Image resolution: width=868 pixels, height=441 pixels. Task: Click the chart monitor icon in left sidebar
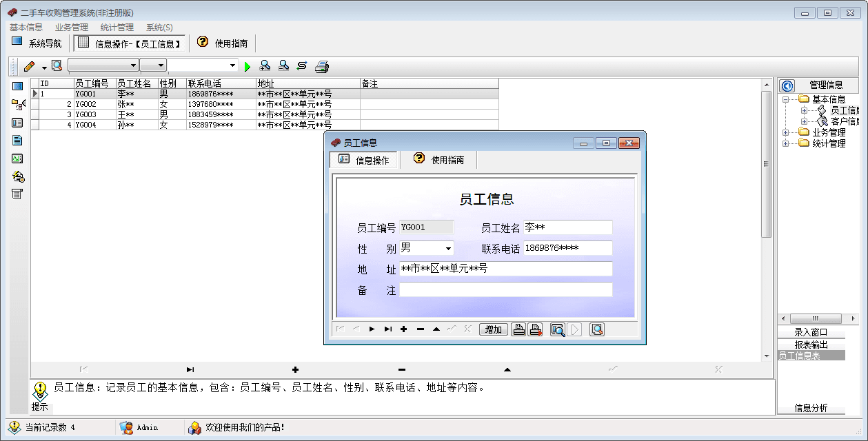pyautogui.click(x=18, y=158)
